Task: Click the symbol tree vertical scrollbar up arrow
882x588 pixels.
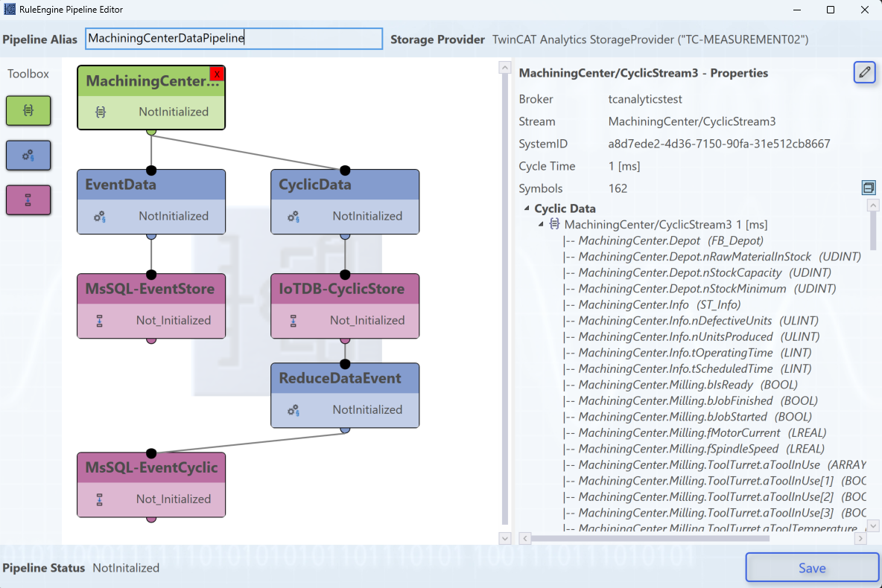Action: pyautogui.click(x=873, y=205)
